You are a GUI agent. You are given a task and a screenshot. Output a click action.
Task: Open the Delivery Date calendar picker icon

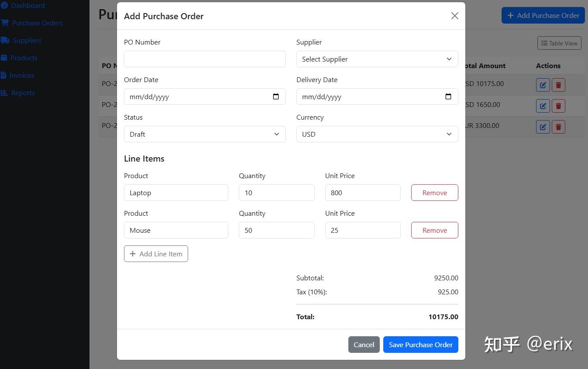pyautogui.click(x=448, y=97)
